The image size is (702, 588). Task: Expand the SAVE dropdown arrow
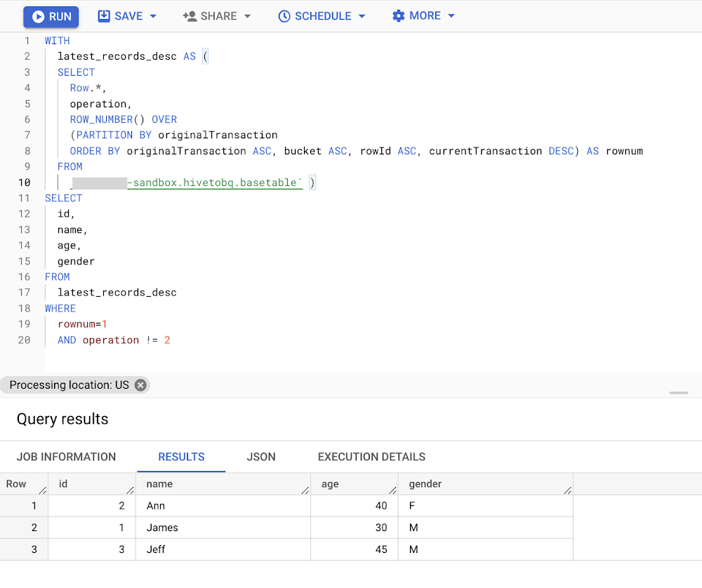click(153, 16)
